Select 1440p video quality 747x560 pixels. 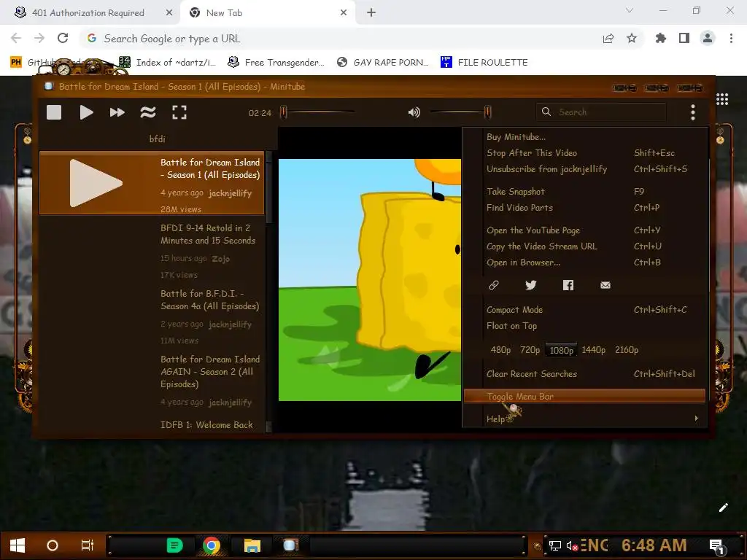click(x=594, y=350)
